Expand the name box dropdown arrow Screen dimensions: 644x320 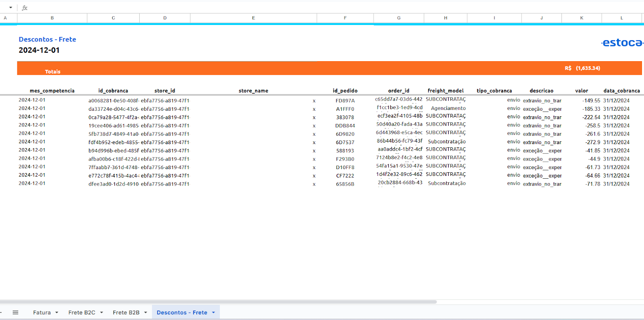click(10, 8)
